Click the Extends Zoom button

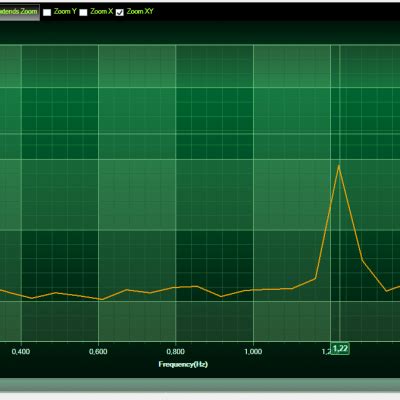(19, 12)
